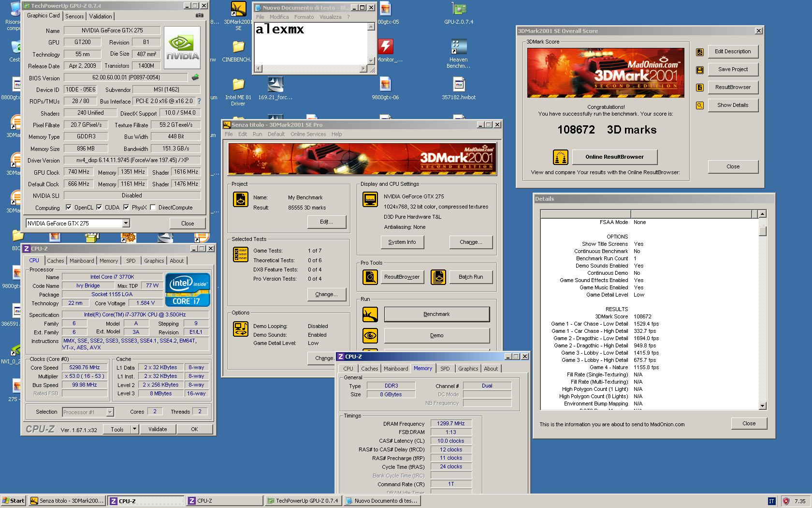The width and height of the screenshot is (812, 508).
Task: Click the Benchmark run icon
Action: pos(370,314)
